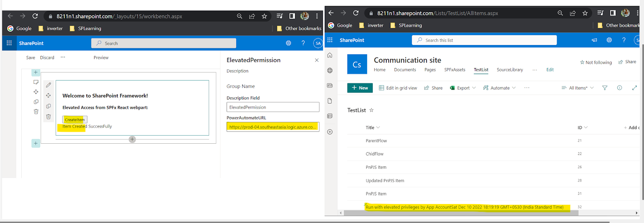This screenshot has height=223, width=644.
Task: Share the site from header
Action: [x=627, y=62]
